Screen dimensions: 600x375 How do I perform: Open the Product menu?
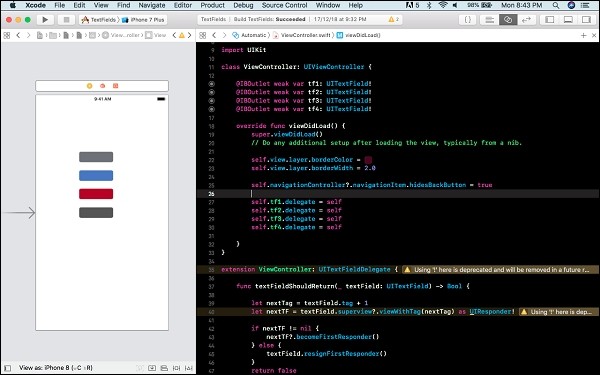(212, 5)
